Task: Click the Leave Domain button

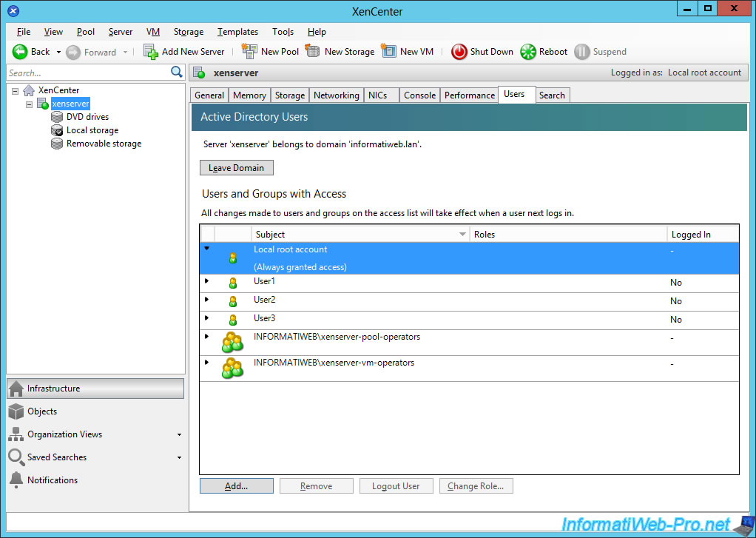Action: click(237, 168)
